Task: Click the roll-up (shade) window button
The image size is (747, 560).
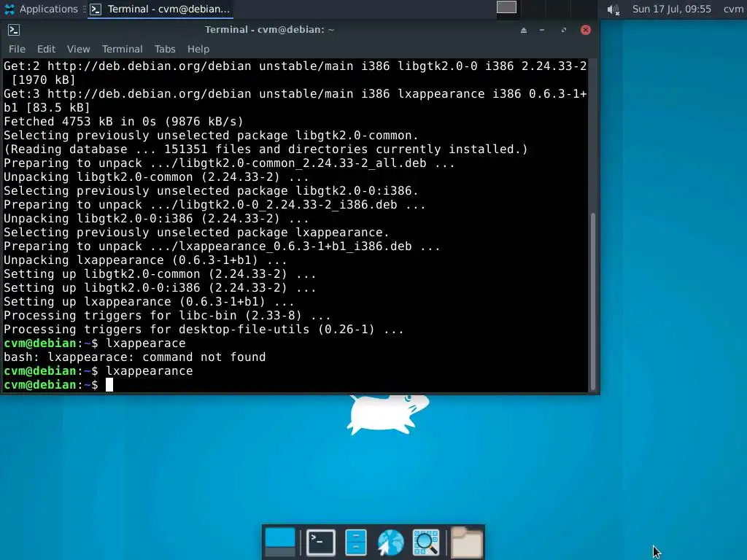Action: (524, 30)
